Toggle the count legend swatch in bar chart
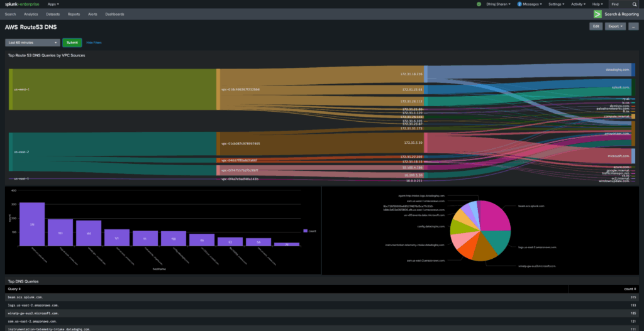 tap(305, 231)
